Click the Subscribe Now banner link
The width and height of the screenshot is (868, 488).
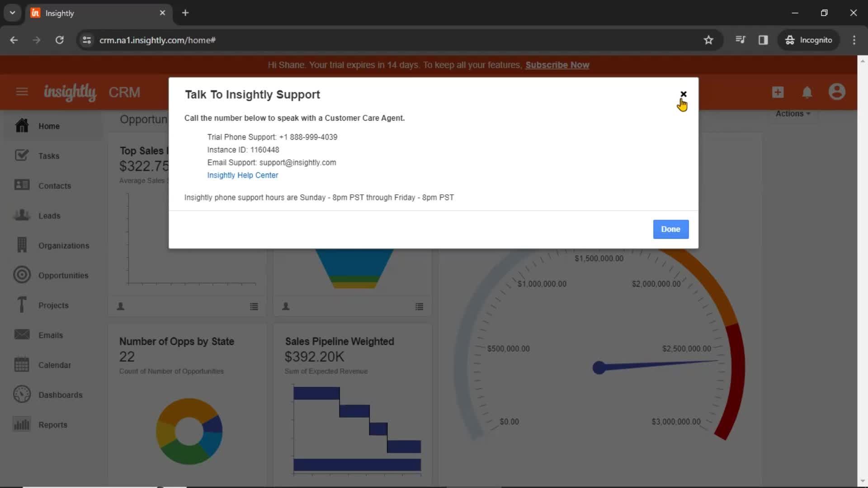click(557, 65)
